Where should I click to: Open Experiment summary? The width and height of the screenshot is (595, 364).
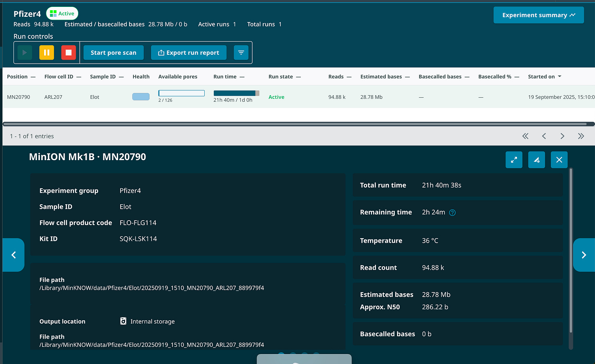point(539,15)
